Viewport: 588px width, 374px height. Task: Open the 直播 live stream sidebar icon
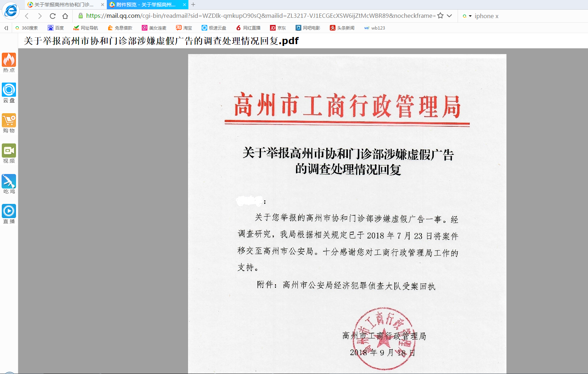click(9, 214)
